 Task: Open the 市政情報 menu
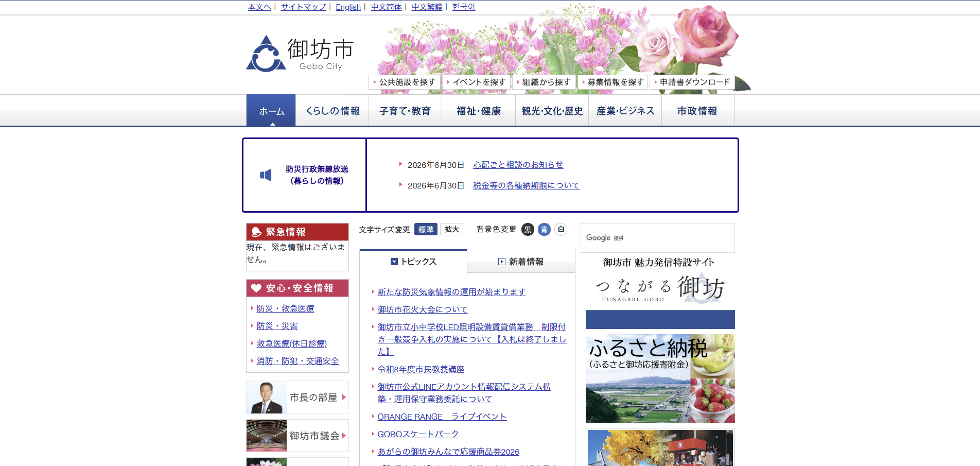[x=697, y=111]
